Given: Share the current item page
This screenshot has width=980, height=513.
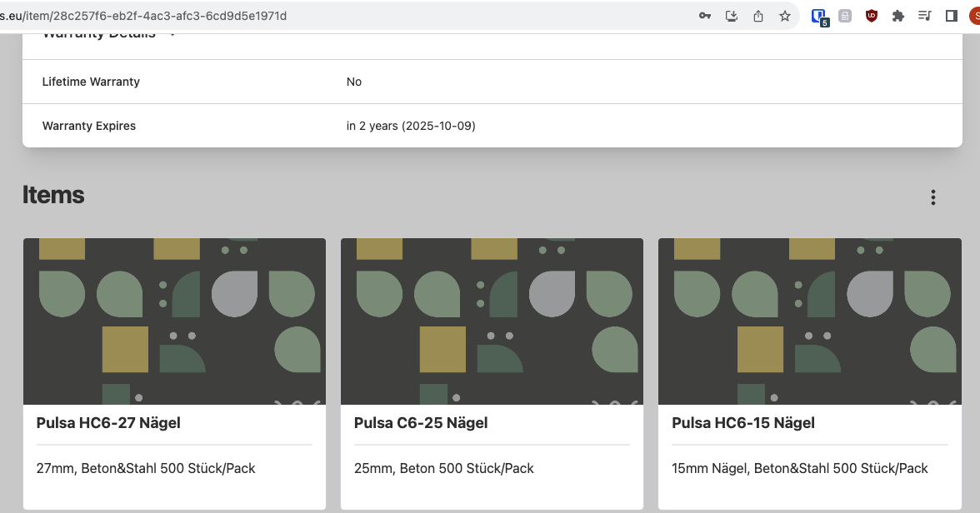Looking at the screenshot, I should (x=758, y=15).
